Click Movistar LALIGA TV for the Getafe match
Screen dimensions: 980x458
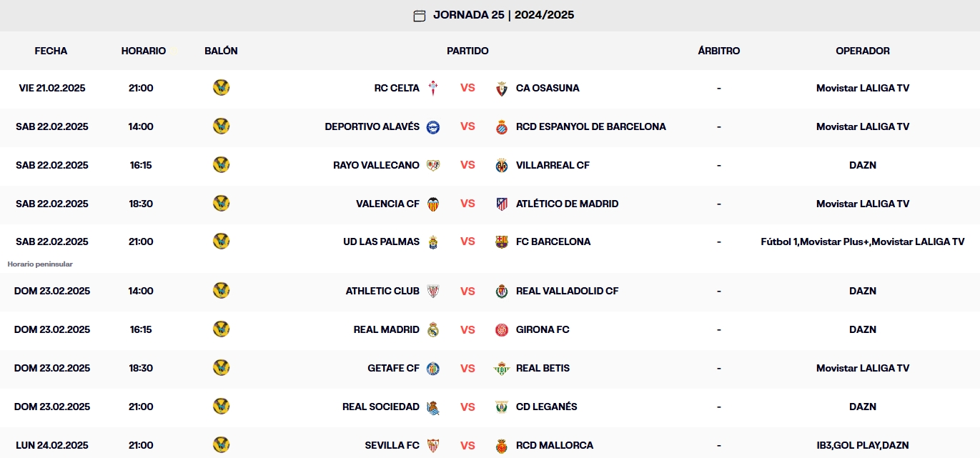tap(863, 368)
